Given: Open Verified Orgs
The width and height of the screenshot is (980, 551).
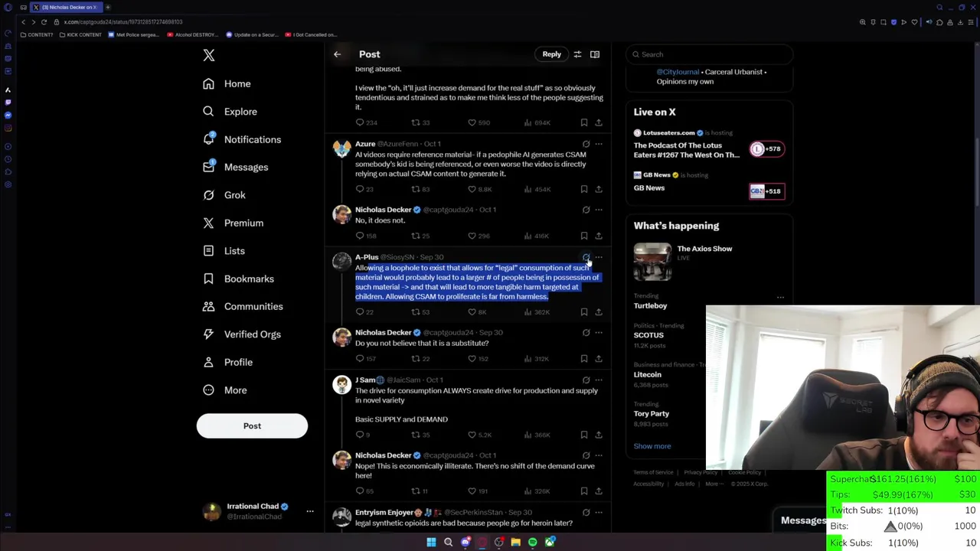Looking at the screenshot, I should (x=241, y=334).
